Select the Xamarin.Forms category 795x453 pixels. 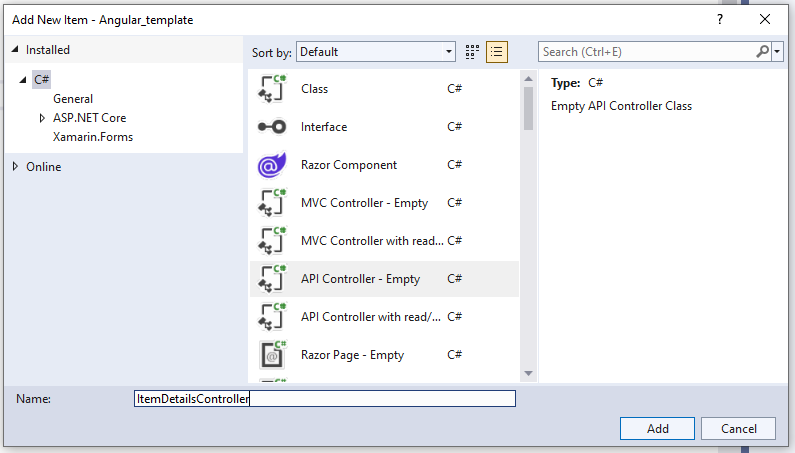93,137
